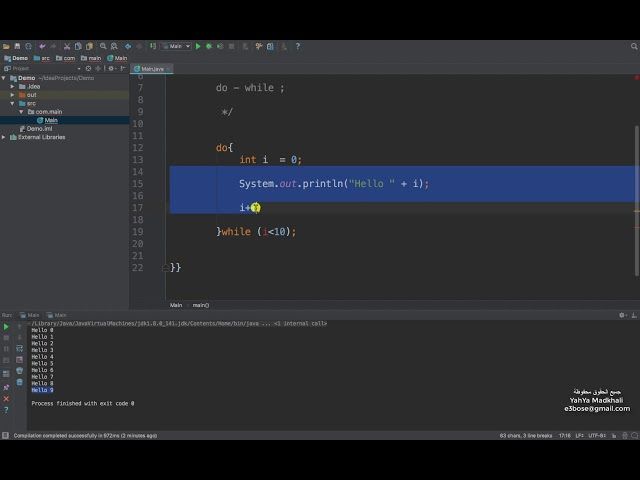The height and width of the screenshot is (480, 640).
Task: Click the Build Project icon
Action: pos(153,47)
